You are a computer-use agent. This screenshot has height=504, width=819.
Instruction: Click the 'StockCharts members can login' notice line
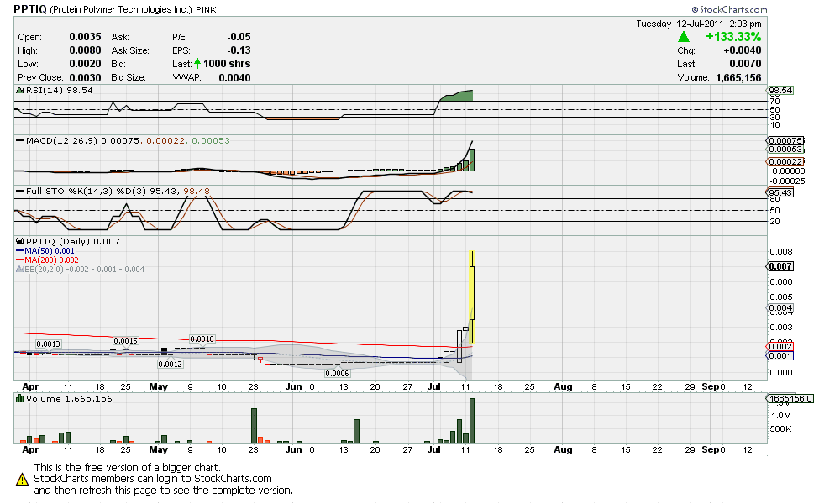tap(153, 479)
